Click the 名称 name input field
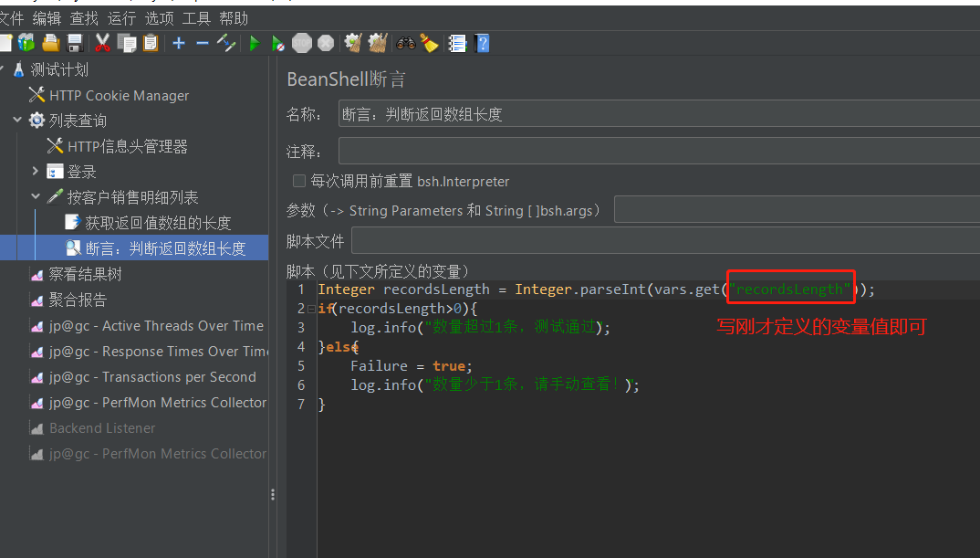 659,114
